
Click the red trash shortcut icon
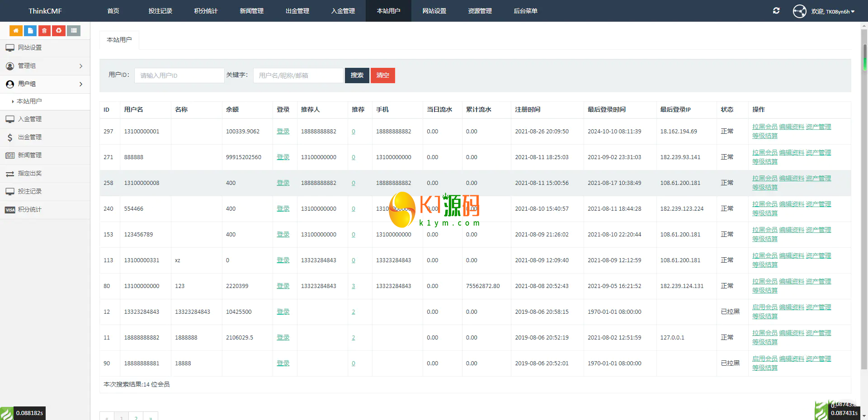coord(44,31)
